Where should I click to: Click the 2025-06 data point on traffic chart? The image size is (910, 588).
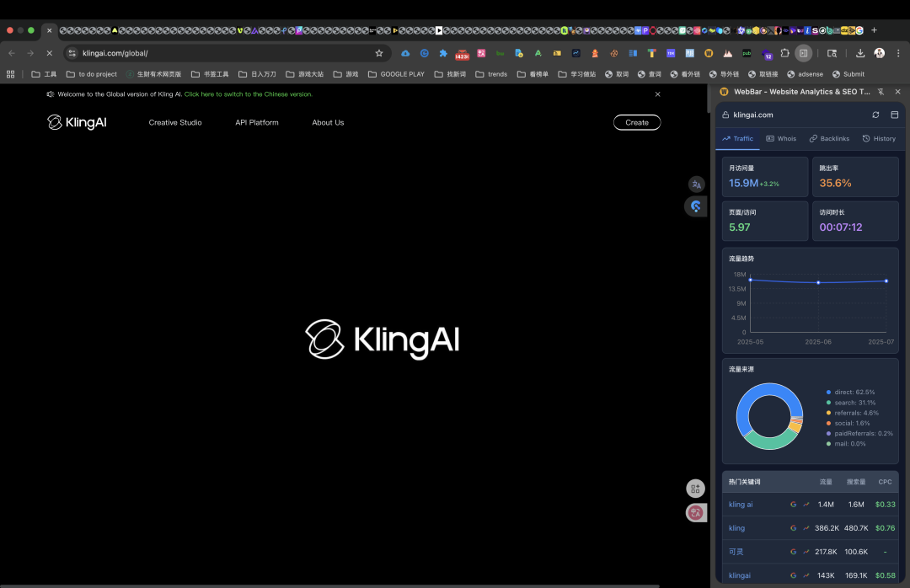(x=818, y=283)
